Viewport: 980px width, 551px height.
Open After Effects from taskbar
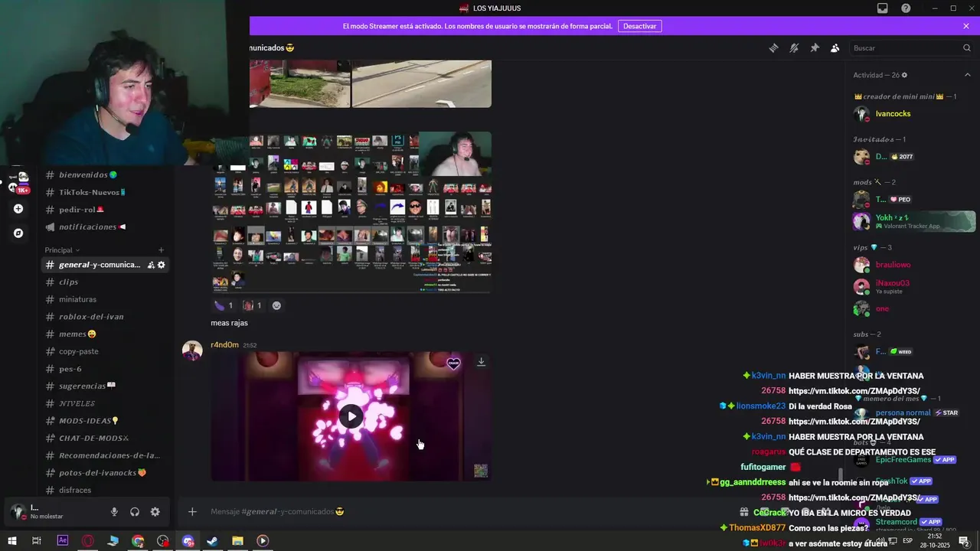63,540
